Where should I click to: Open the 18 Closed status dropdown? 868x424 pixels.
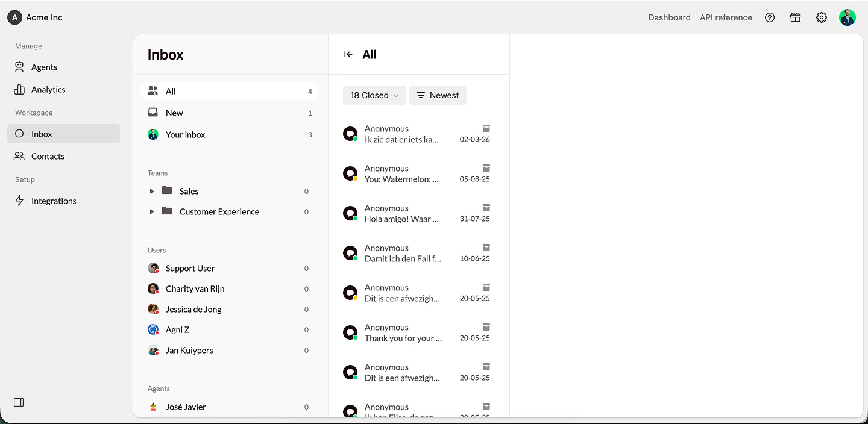pyautogui.click(x=374, y=95)
